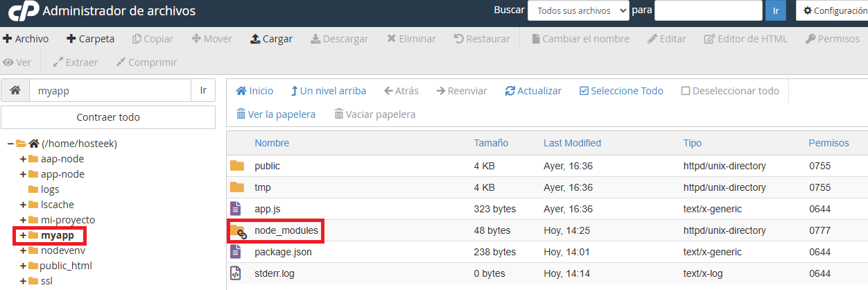The height and width of the screenshot is (290, 868).
Task: Open the search scope dropdown Todos sus archivos
Action: (x=578, y=10)
